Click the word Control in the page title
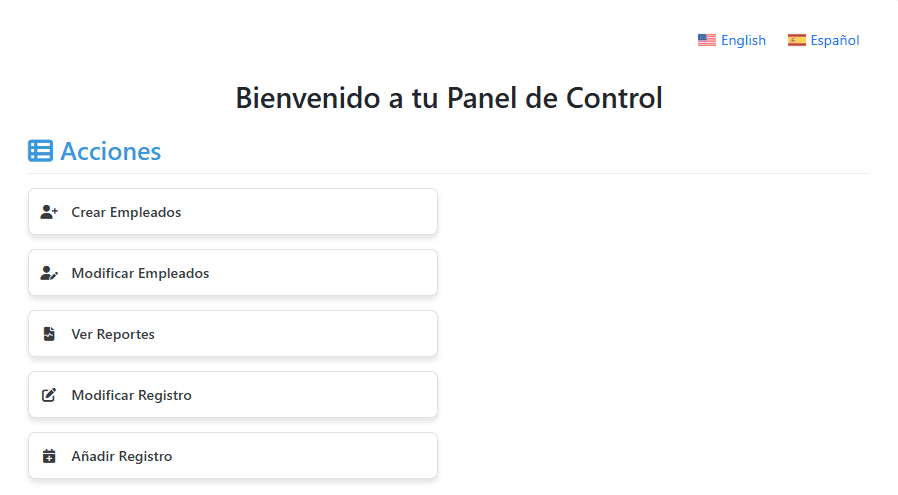This screenshot has height=495, width=898. pos(614,98)
